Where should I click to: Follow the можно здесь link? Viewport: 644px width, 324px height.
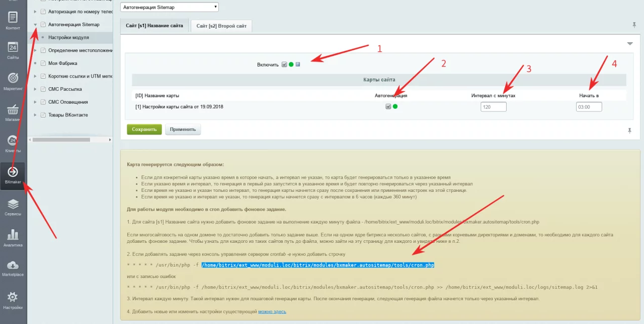point(272,312)
